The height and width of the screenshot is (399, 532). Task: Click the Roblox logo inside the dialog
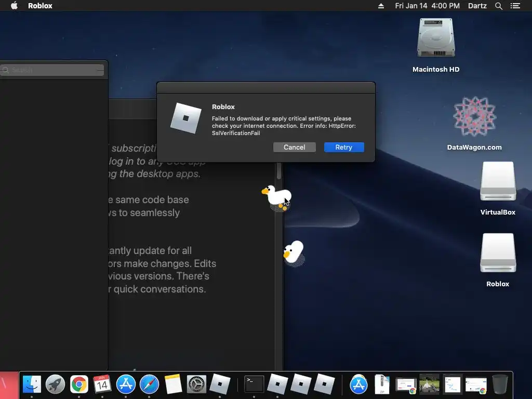tap(185, 118)
